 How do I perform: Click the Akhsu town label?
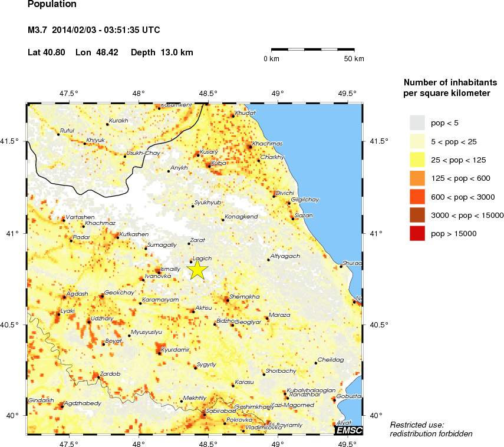203,308
